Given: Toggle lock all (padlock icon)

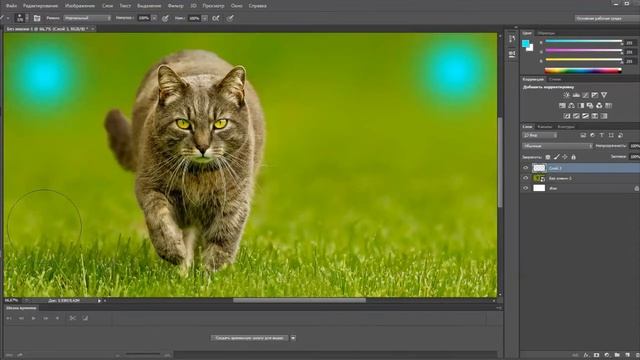Looking at the screenshot, I should 573,157.
